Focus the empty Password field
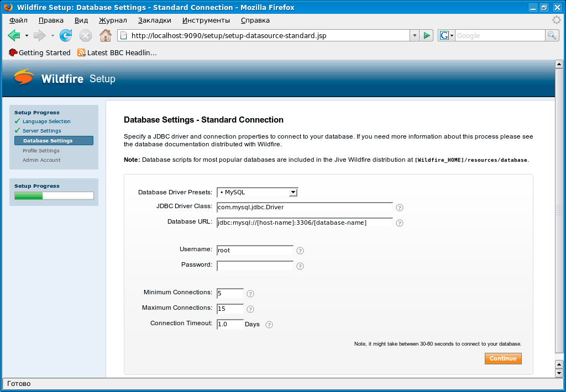The height and width of the screenshot is (392, 566). pyautogui.click(x=255, y=266)
